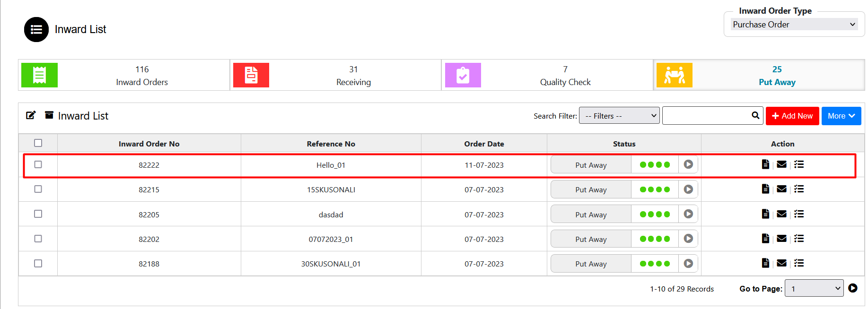Viewport: 868px width, 309px height.
Task: Check the box for order 82222
Action: [38, 164]
